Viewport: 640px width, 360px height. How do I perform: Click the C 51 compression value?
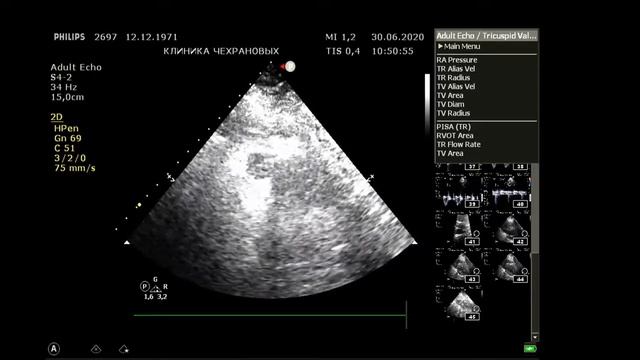pyautogui.click(x=64, y=148)
